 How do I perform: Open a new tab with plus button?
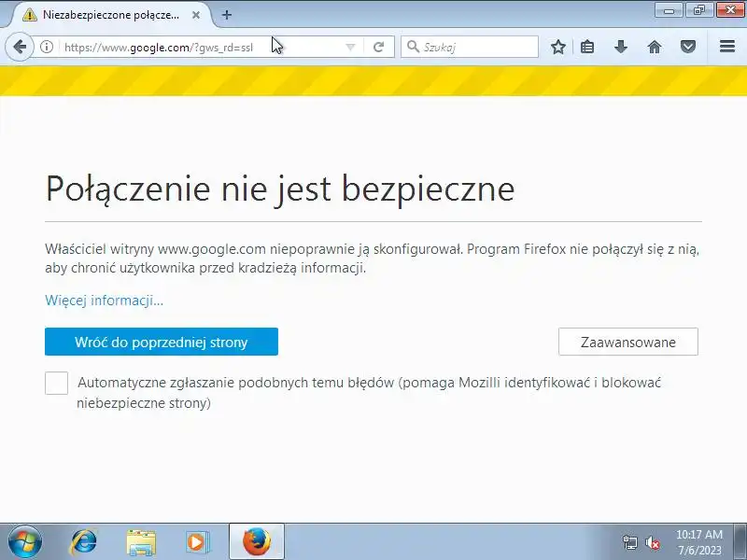(227, 15)
